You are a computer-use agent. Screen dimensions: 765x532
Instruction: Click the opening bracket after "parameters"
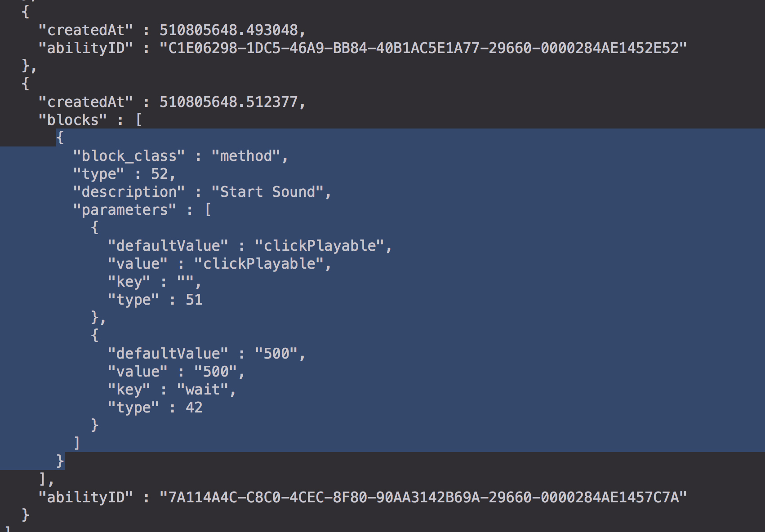[x=208, y=210]
